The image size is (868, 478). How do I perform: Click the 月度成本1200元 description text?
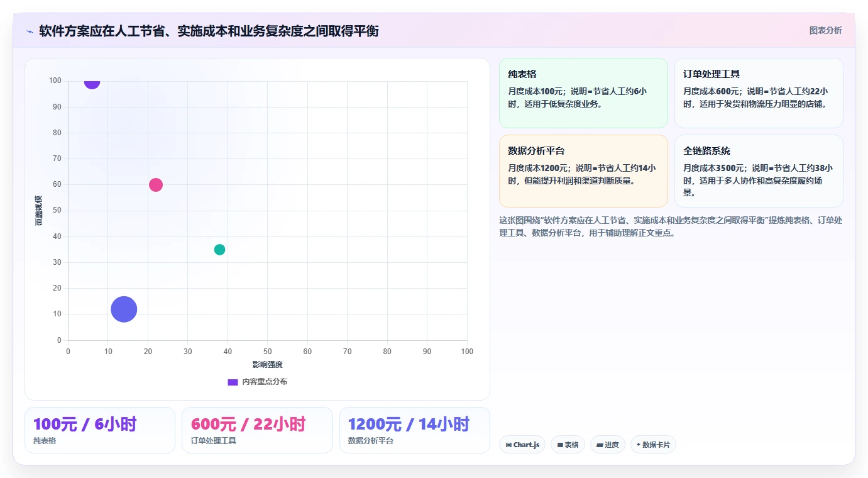(x=582, y=174)
